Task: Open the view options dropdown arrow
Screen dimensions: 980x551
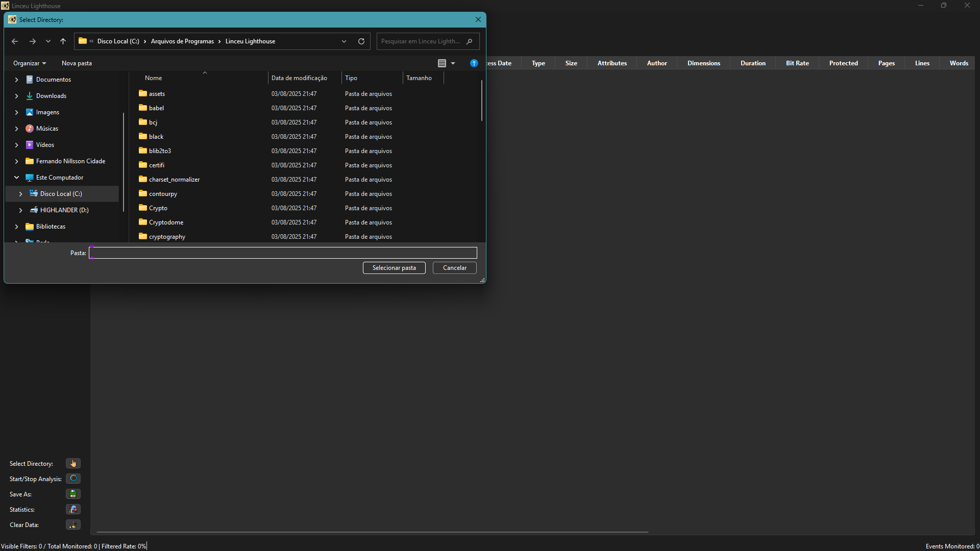Action: coord(453,63)
